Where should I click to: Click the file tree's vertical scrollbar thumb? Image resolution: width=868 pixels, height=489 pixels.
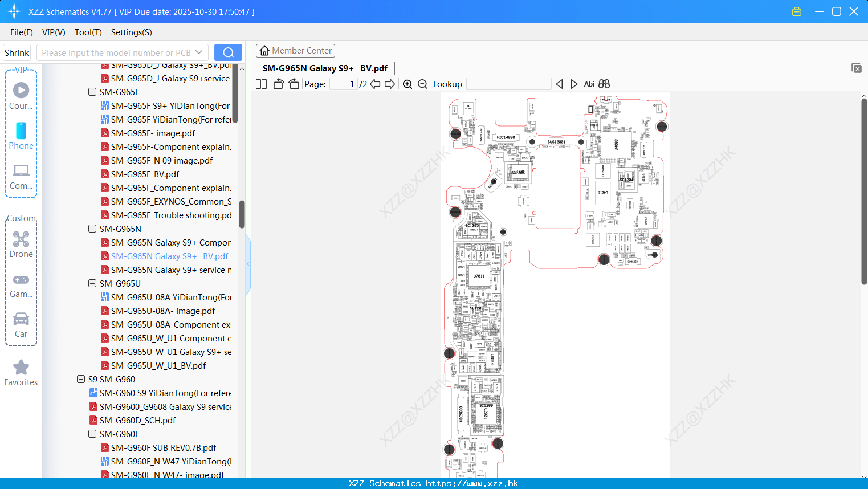242,214
